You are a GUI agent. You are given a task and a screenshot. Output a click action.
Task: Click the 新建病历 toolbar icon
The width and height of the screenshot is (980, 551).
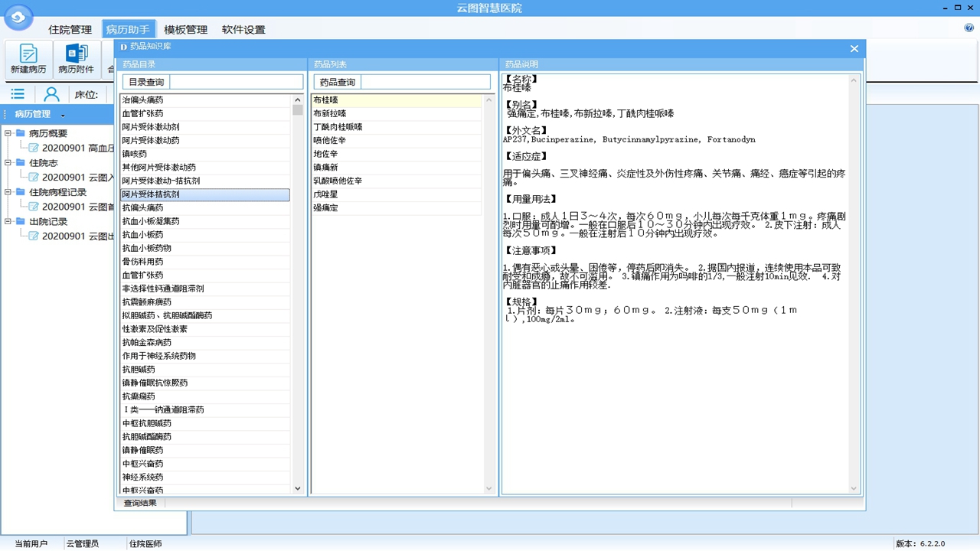[x=28, y=59]
